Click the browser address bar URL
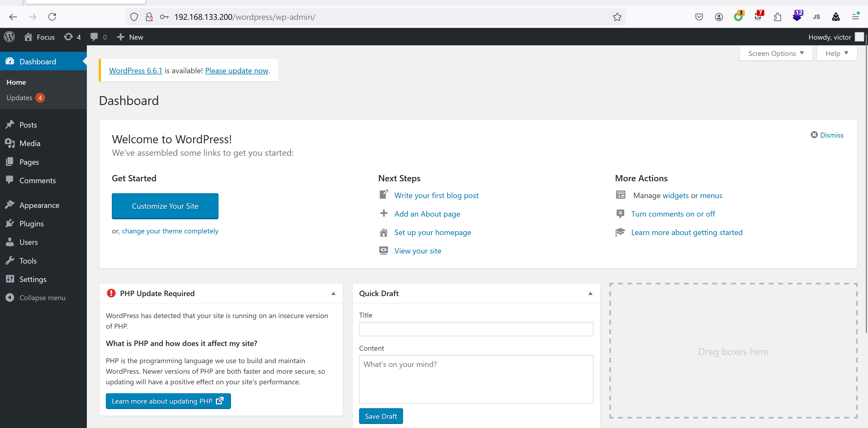This screenshot has width=868, height=428. [x=245, y=17]
